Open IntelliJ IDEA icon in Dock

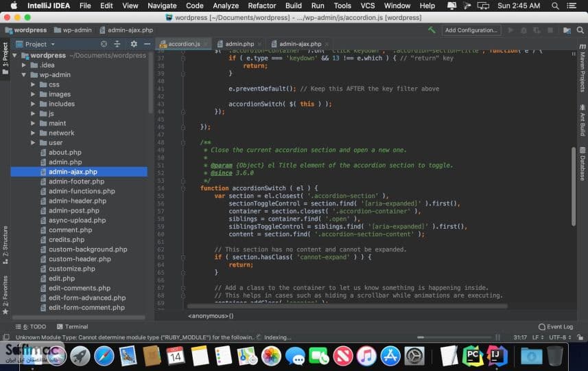point(497,355)
